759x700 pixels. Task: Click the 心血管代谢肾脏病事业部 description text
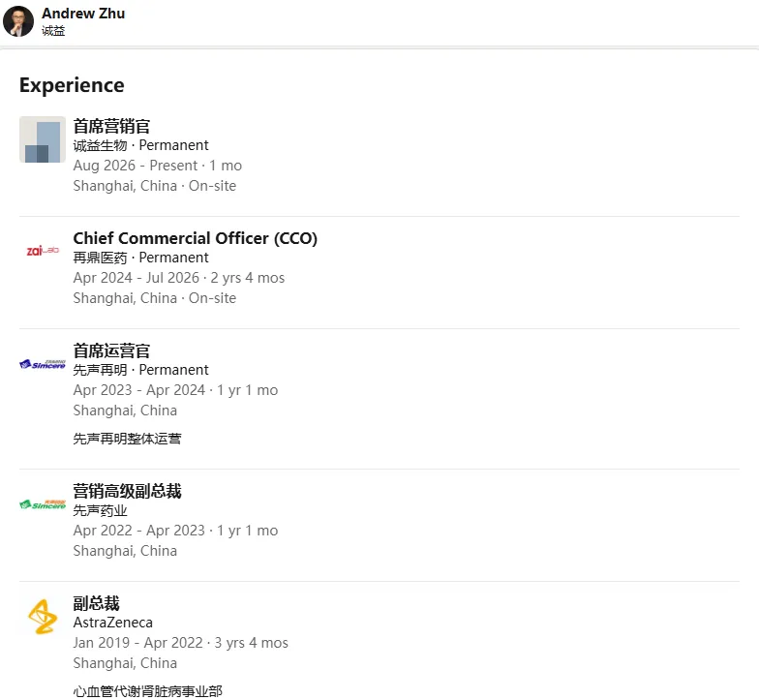click(x=147, y=691)
